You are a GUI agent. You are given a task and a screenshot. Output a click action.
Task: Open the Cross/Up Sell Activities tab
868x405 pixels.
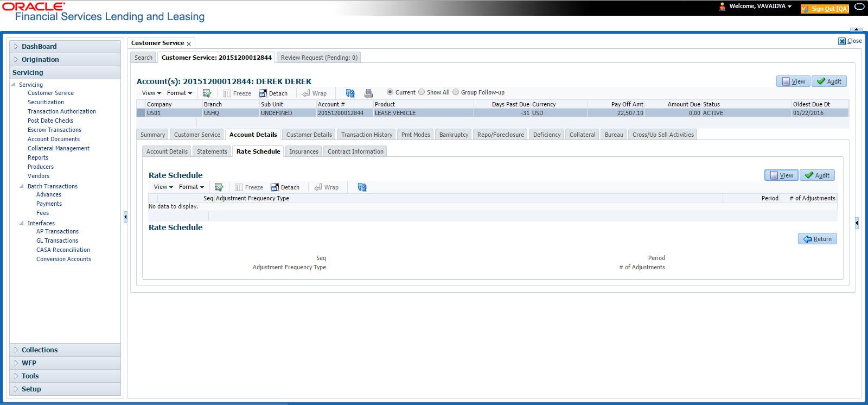click(x=663, y=135)
